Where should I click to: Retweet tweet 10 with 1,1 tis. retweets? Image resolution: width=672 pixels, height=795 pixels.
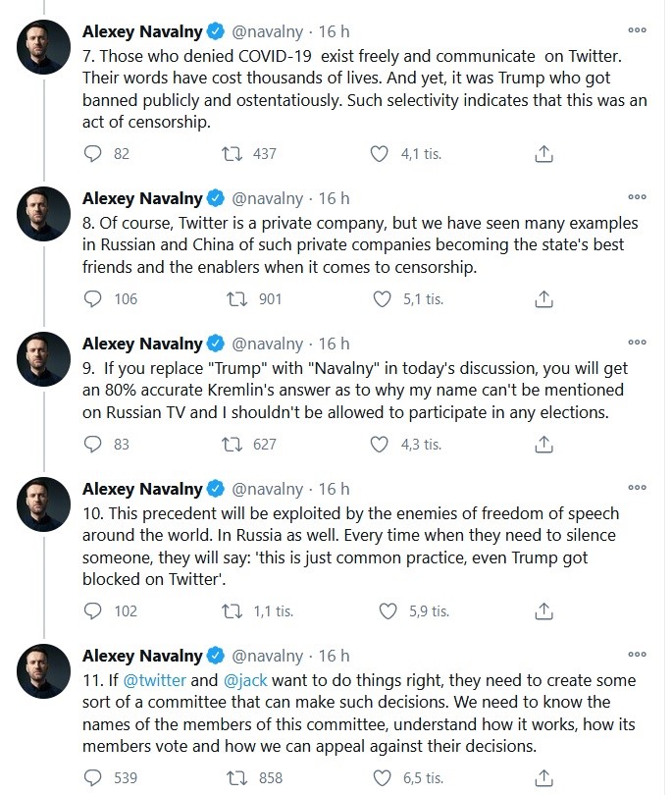click(x=233, y=610)
